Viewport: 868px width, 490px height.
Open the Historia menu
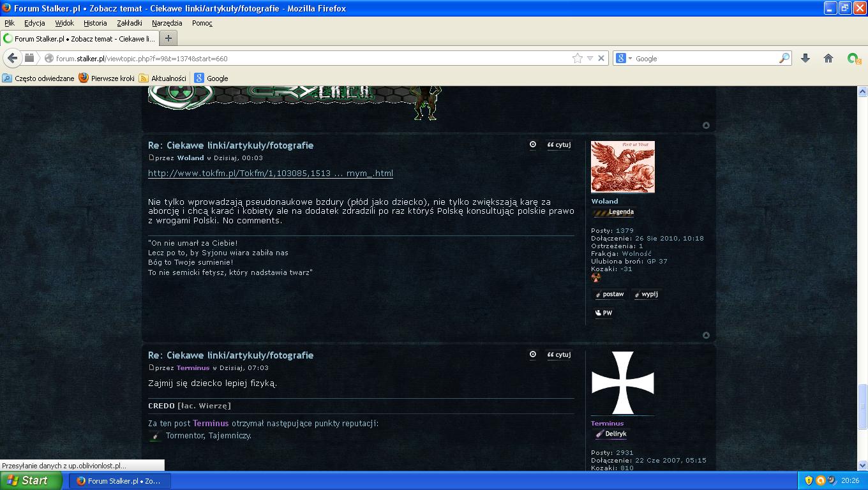[95, 23]
